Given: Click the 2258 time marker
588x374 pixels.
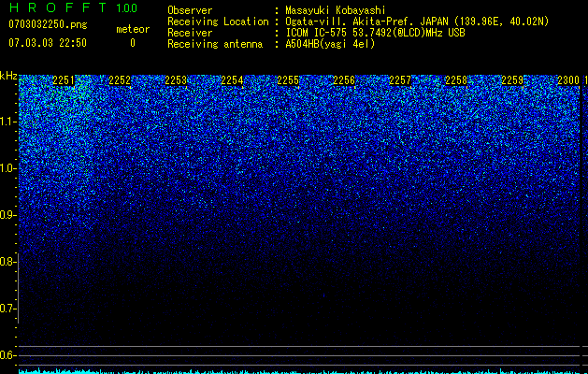Looking at the screenshot, I should click(456, 80).
